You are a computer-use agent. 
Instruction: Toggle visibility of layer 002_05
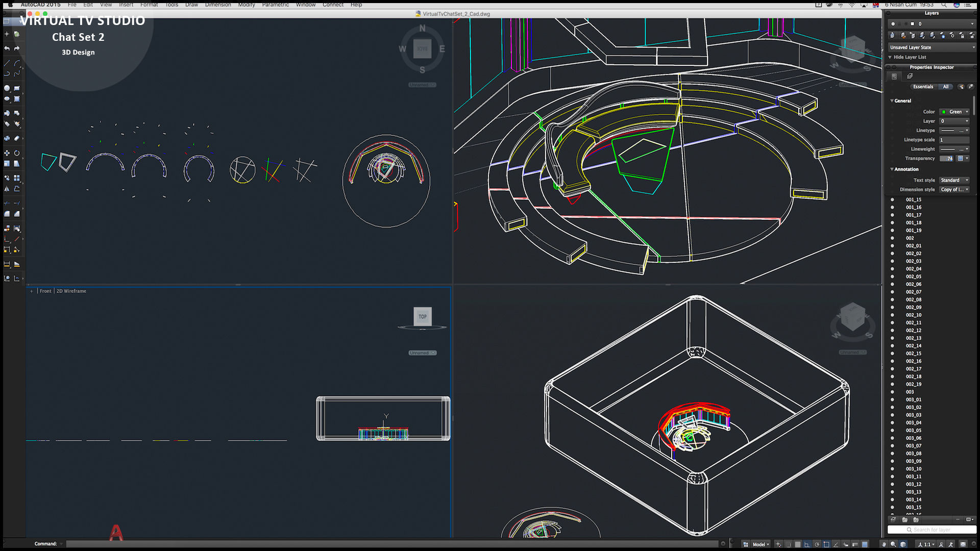point(892,277)
